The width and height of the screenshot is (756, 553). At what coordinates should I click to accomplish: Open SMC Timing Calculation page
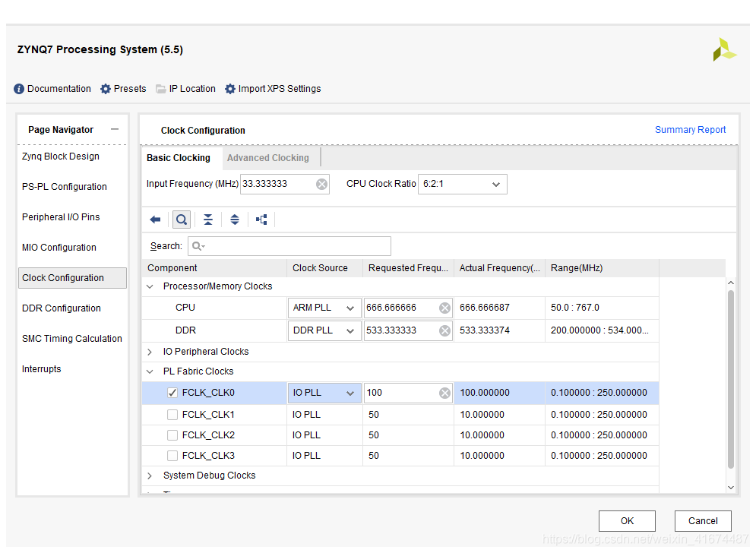[72, 339]
